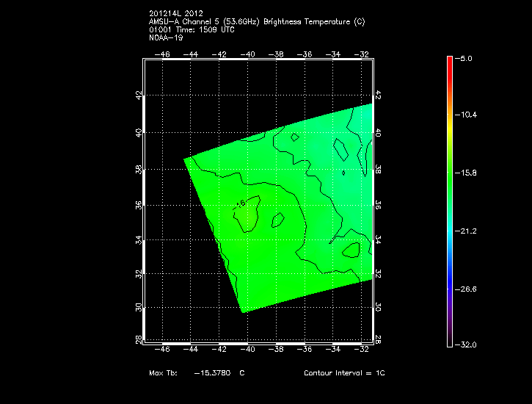Click the white bottom end of colorbar
Viewport: 532px width, 404px height.
tap(450, 343)
